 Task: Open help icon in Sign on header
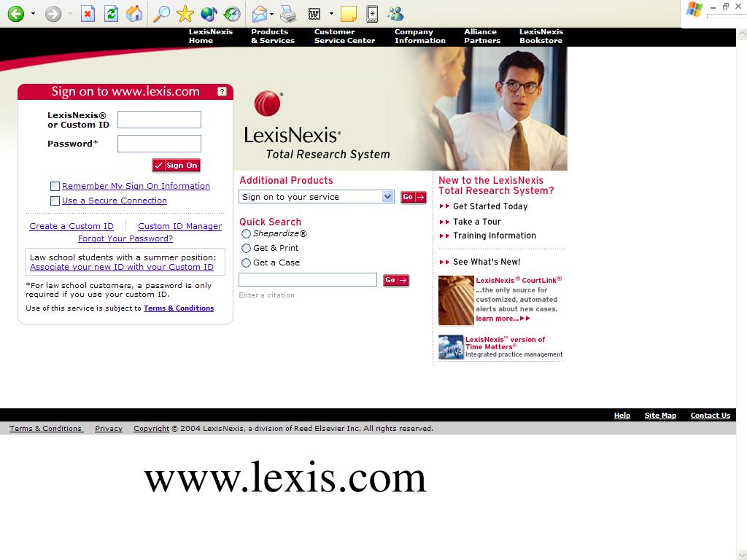tap(222, 91)
